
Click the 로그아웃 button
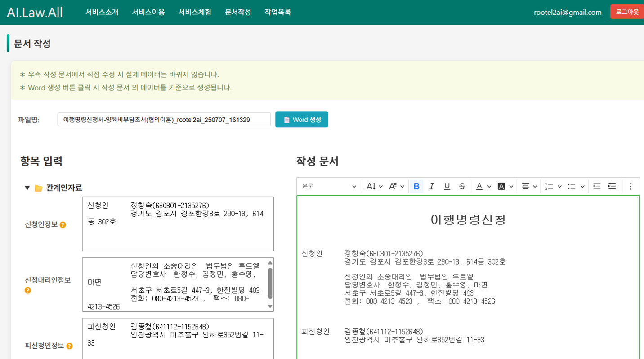pyautogui.click(x=627, y=12)
